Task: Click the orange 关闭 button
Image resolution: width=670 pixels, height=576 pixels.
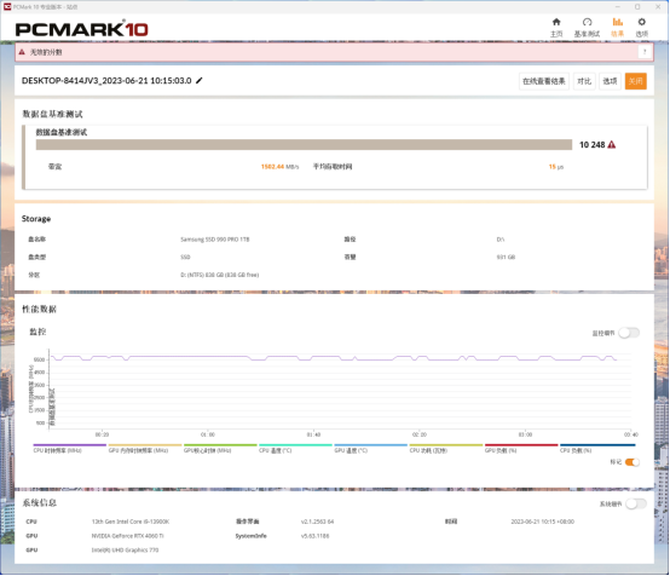Action: [635, 81]
